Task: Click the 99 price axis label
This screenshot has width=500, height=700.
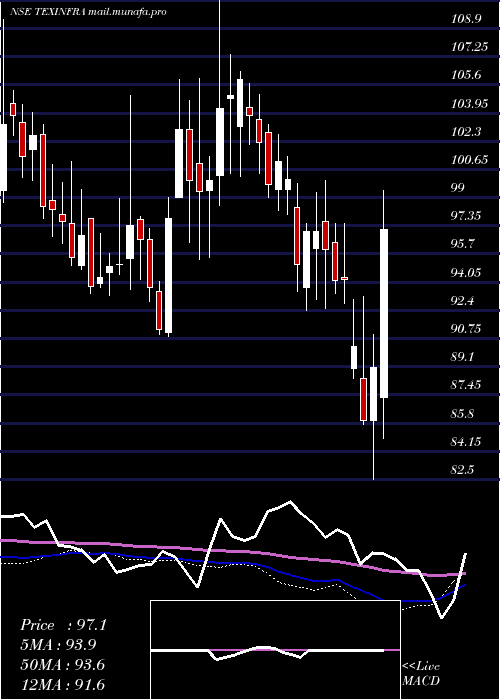Action: click(458, 188)
